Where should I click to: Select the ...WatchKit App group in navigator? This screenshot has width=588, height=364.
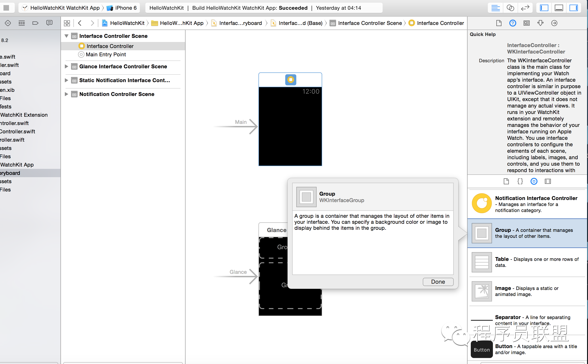[30, 165]
